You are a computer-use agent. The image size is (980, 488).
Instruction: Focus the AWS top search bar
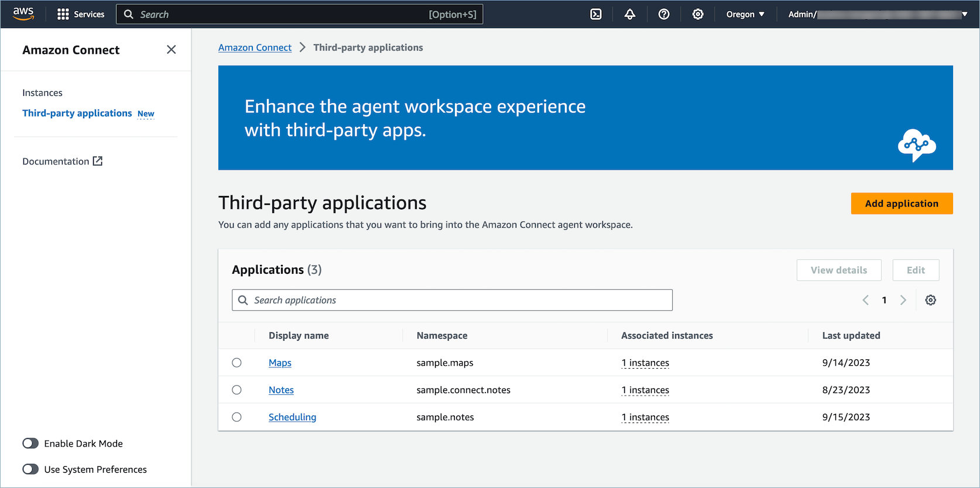(300, 14)
